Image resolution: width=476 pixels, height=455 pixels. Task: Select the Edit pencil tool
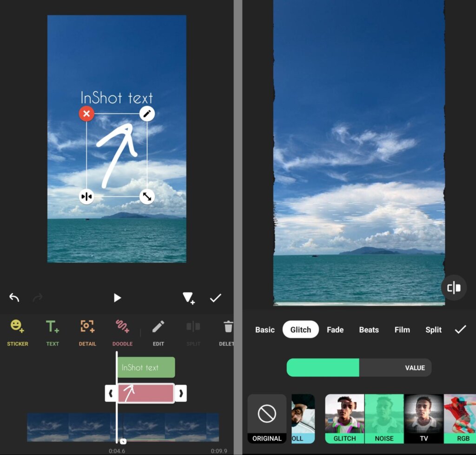[x=158, y=331]
